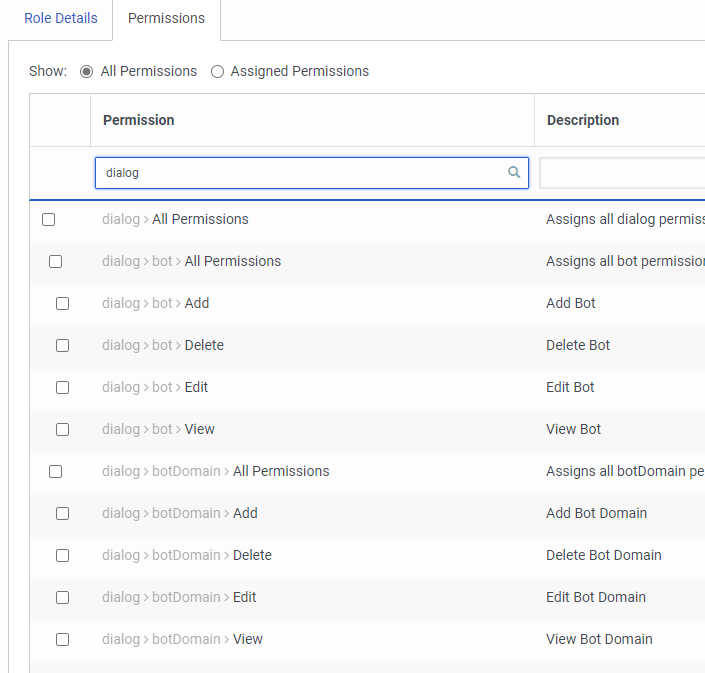Viewport: 705px width, 673px height.
Task: Select the All Permissions radio button
Action: tap(86, 72)
